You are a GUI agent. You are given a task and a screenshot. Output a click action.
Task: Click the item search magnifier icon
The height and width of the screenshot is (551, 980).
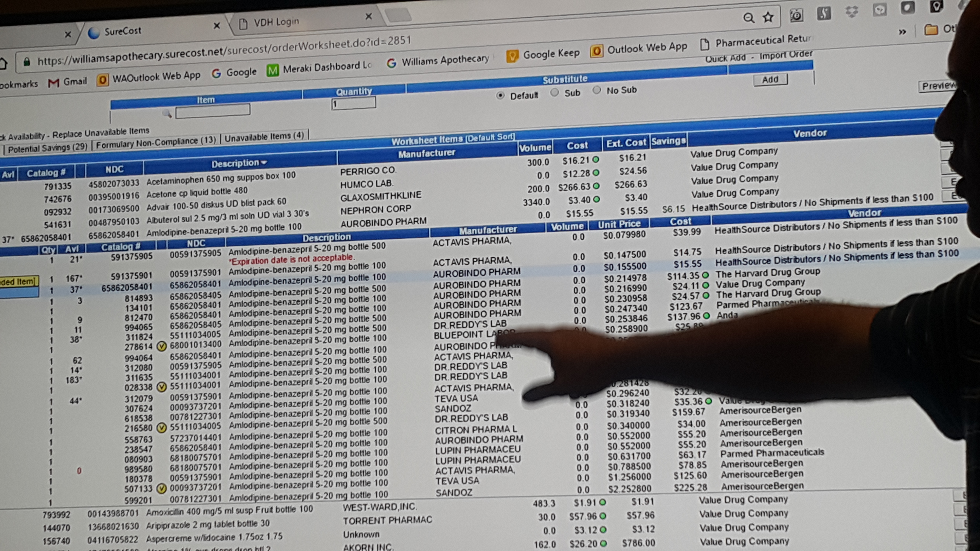click(167, 113)
